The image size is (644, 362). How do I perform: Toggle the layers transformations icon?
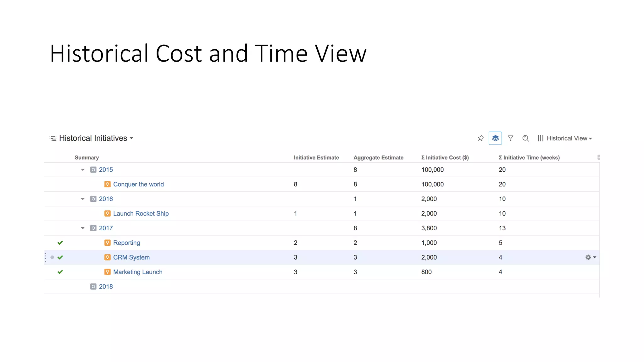[495, 138]
